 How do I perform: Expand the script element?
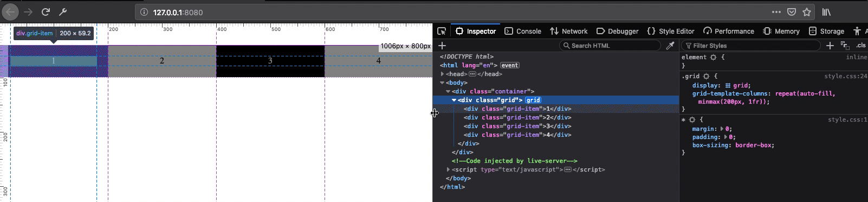coord(449,169)
